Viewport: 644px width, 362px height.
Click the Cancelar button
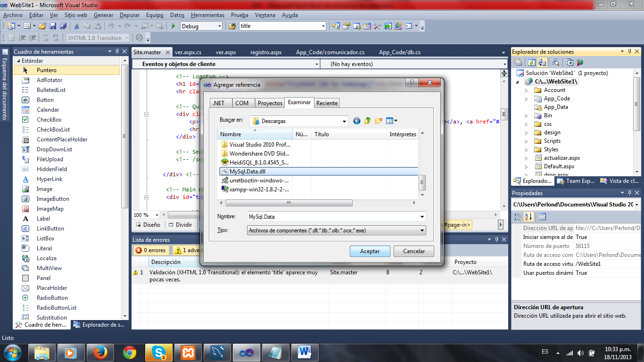pos(414,251)
